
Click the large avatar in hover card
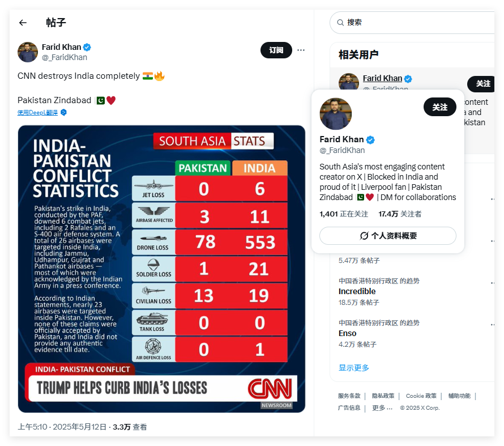pyautogui.click(x=336, y=114)
